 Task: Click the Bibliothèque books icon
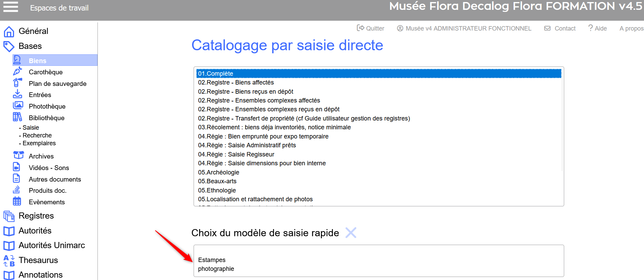coord(17,117)
